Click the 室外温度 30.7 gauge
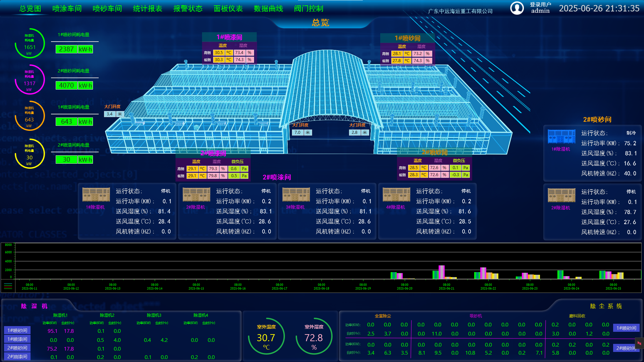644x362 pixels. click(x=266, y=337)
